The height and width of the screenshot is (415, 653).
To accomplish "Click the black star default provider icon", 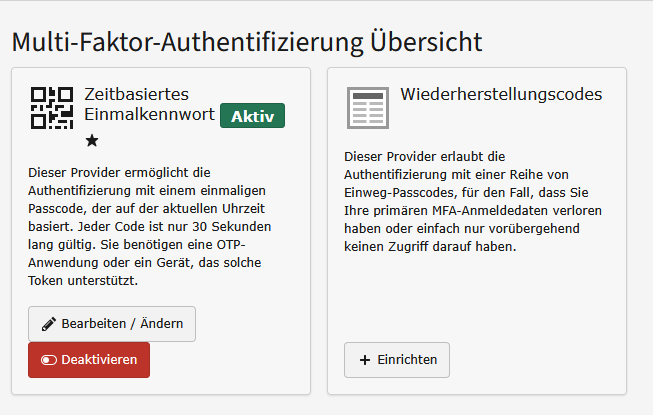I will click(x=92, y=141).
